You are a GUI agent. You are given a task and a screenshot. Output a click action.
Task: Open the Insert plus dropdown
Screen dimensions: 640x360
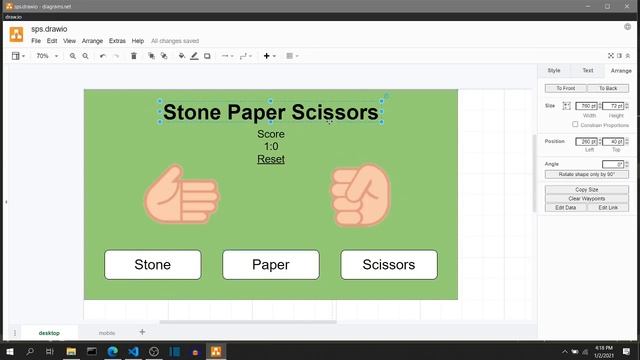(269, 56)
